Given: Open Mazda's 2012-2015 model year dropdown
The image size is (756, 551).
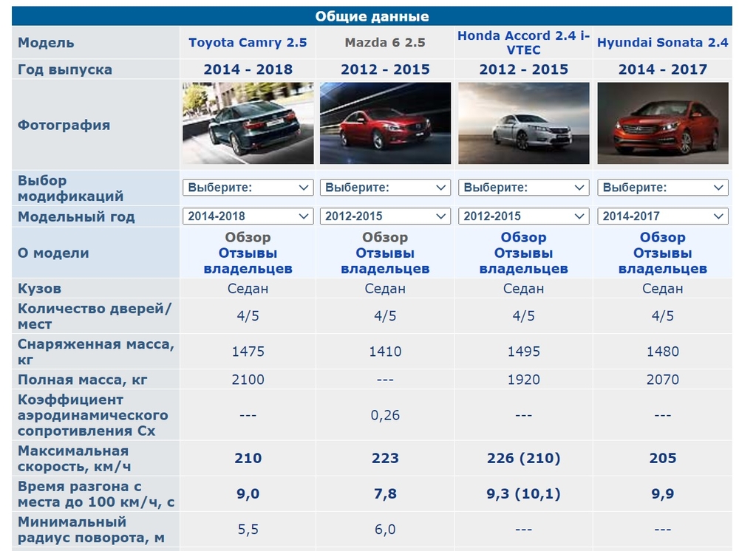Looking at the screenshot, I should click(385, 216).
